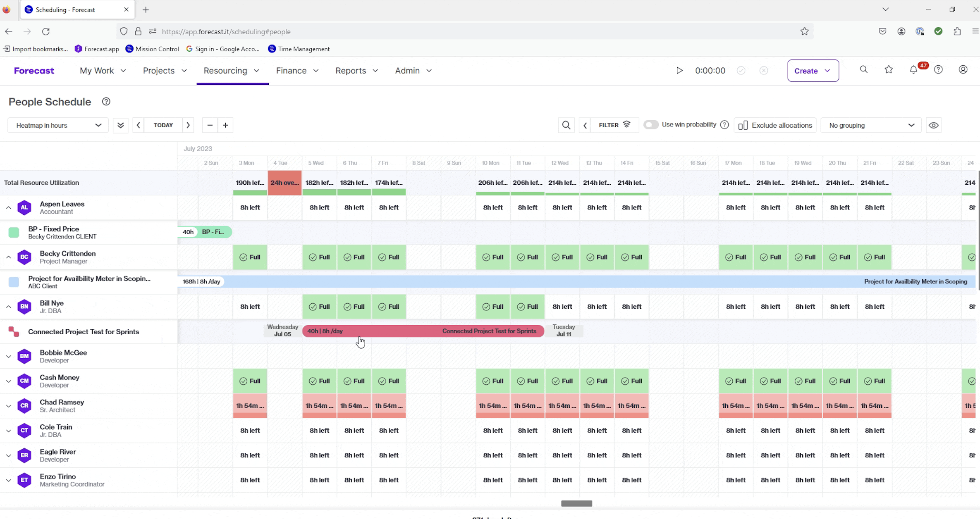Click the TODAY button to reset view

[163, 125]
